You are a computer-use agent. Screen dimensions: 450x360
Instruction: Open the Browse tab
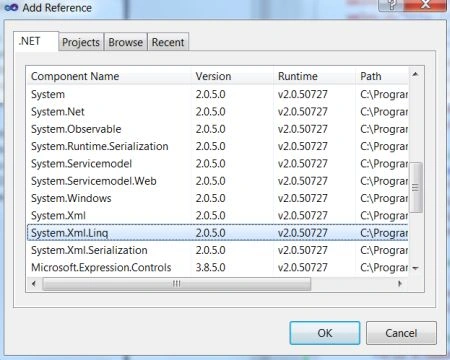tap(126, 42)
